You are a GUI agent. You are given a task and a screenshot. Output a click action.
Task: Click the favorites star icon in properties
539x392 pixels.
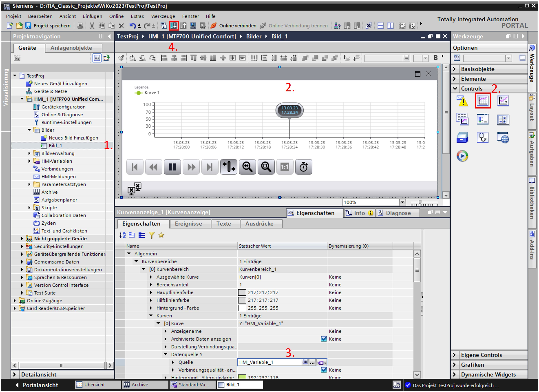[x=161, y=235]
